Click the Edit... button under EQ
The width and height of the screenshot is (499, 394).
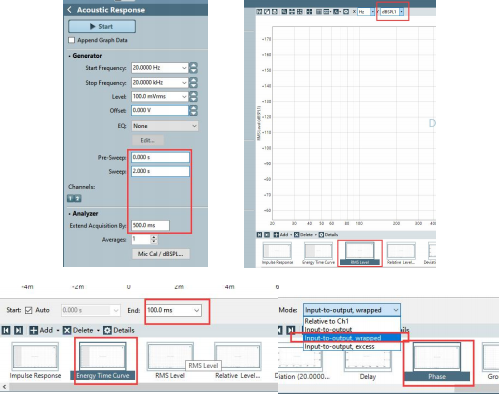point(148,140)
